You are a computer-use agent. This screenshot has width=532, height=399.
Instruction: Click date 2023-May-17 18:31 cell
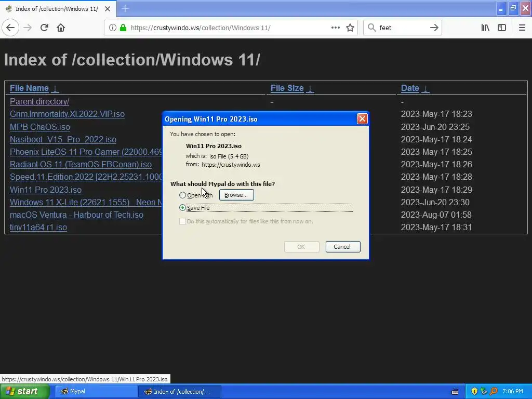point(436,228)
